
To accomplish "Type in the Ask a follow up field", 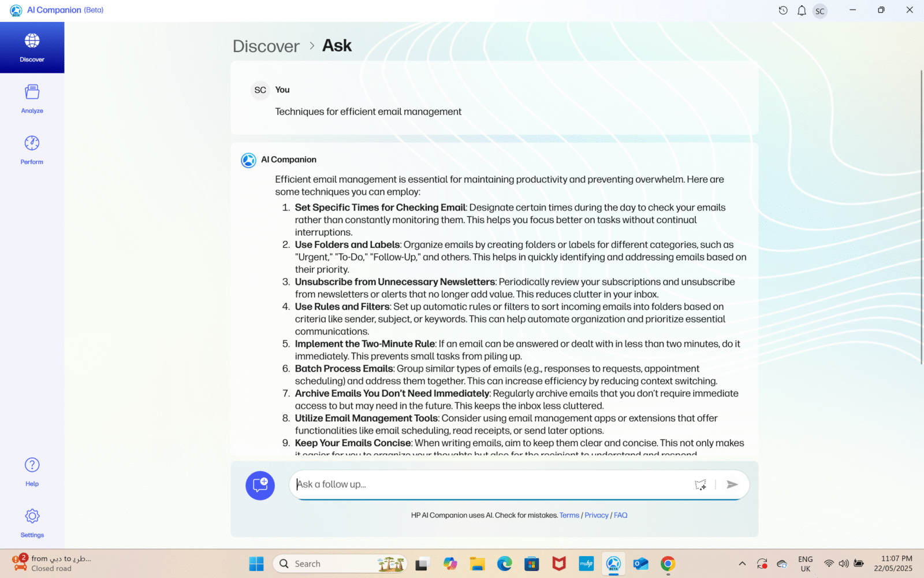I will click(491, 484).
